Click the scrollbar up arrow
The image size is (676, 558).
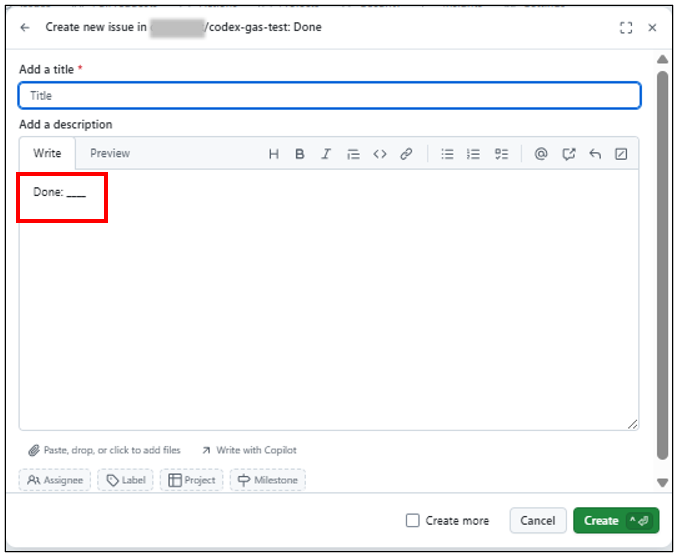662,60
